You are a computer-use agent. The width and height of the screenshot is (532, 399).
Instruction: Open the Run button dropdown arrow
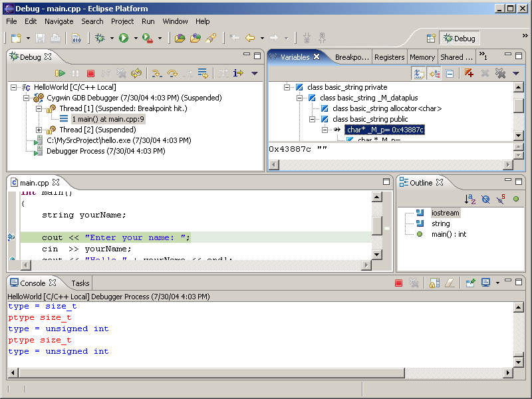136,39
